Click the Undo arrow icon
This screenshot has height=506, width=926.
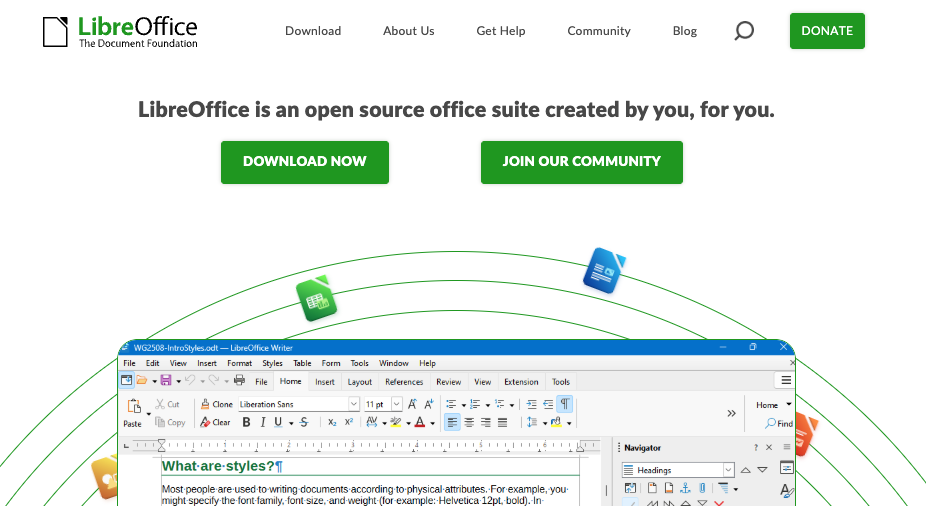(190, 380)
